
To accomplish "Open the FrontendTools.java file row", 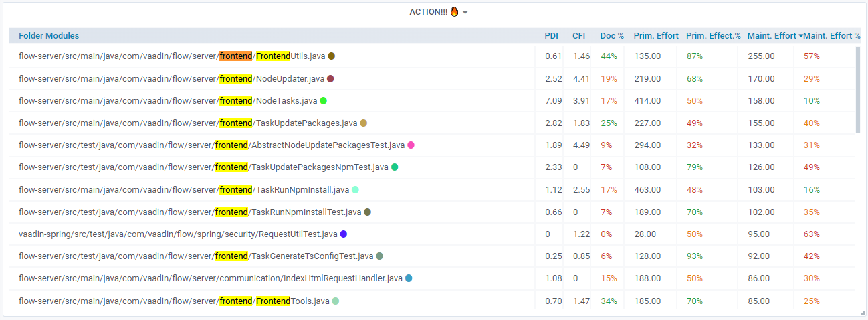I will coord(174,301).
